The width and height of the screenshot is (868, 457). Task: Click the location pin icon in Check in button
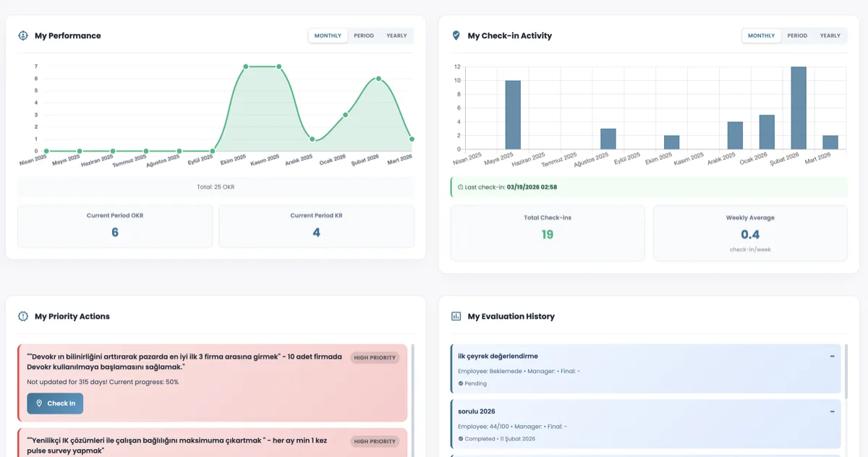(x=39, y=403)
